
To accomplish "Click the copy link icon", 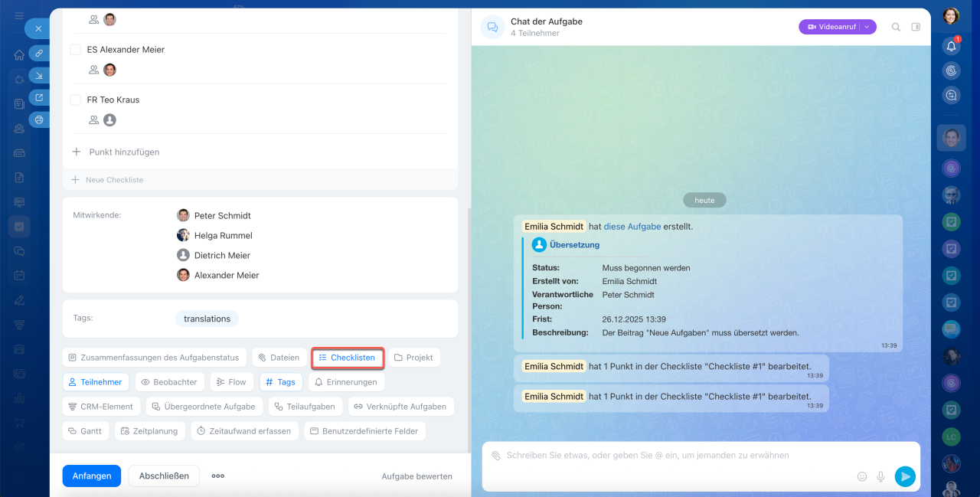I will tap(39, 53).
